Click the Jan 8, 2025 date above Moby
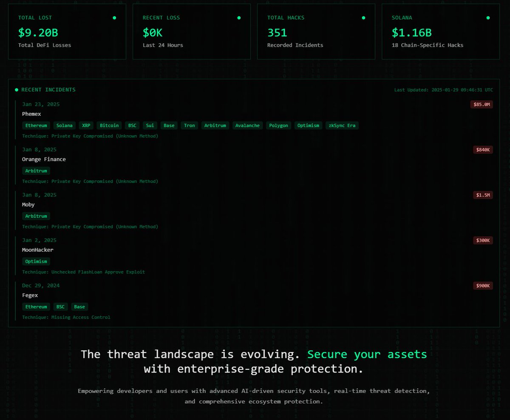510x420 pixels. coord(39,195)
